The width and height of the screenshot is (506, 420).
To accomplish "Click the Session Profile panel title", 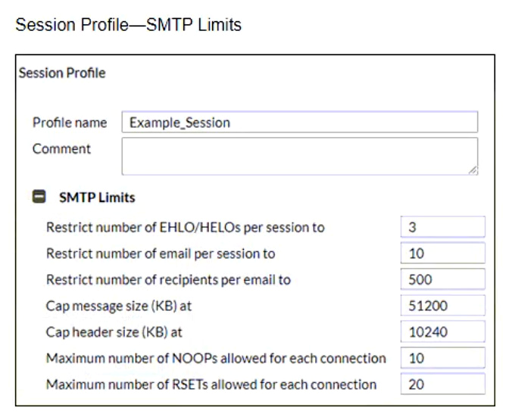I will click(62, 73).
